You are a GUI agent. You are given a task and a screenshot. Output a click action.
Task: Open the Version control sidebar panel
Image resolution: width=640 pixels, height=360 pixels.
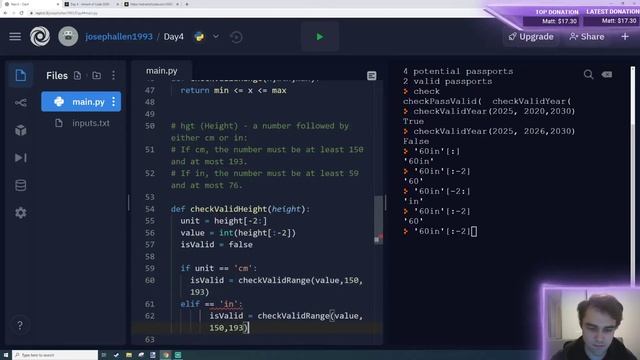[x=20, y=102]
